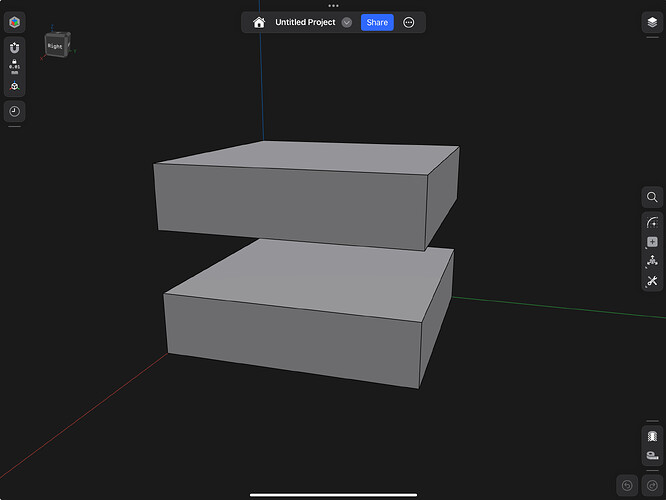Select the transform move arrows tool
Image resolution: width=666 pixels, height=500 pixels.
[652, 261]
